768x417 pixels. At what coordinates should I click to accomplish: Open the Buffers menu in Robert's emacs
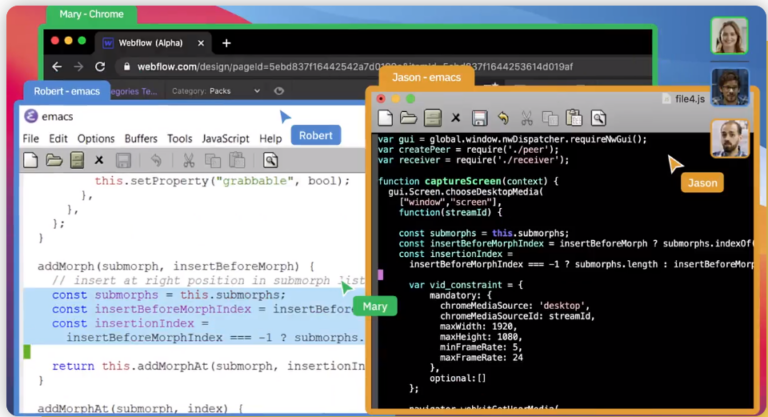pos(141,138)
